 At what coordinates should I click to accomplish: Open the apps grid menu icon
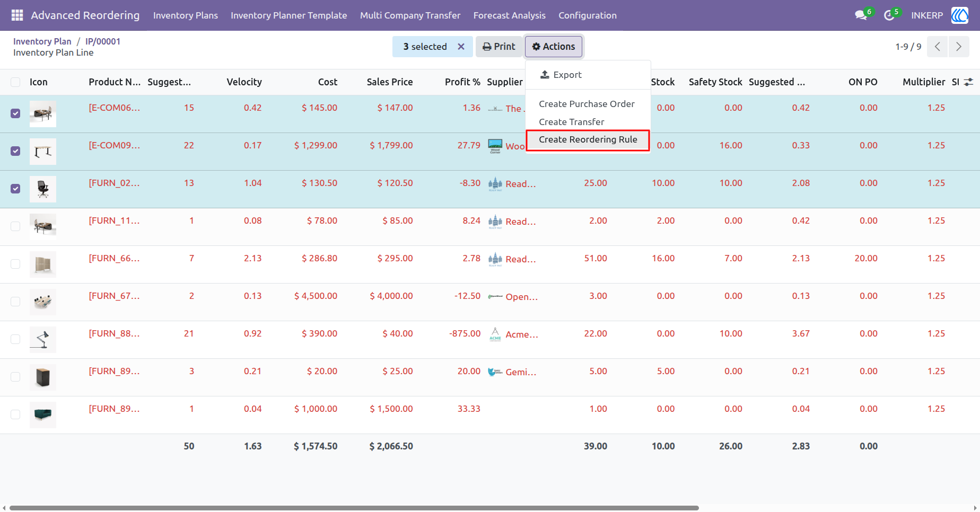point(17,15)
